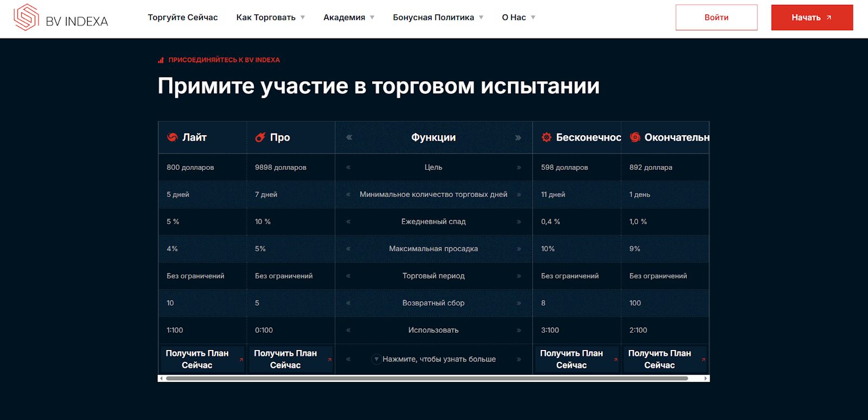Expand the Бонусная Политика dropdown arrow
Viewport: 868px width, 420px height.
click(x=481, y=17)
